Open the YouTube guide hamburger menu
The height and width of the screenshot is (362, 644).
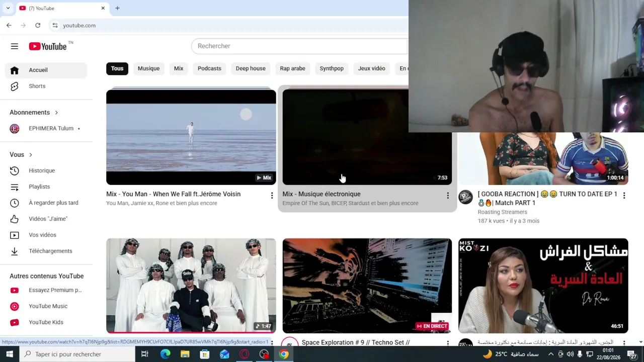click(x=15, y=46)
